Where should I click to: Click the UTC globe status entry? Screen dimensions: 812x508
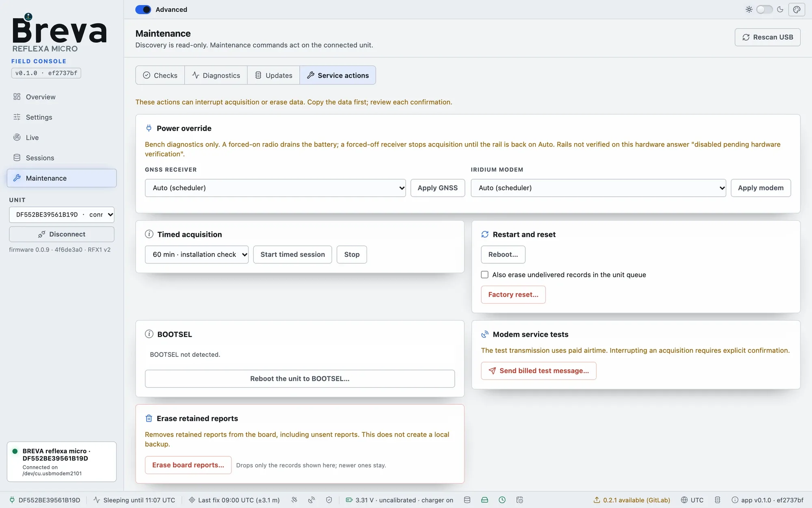[x=692, y=500]
